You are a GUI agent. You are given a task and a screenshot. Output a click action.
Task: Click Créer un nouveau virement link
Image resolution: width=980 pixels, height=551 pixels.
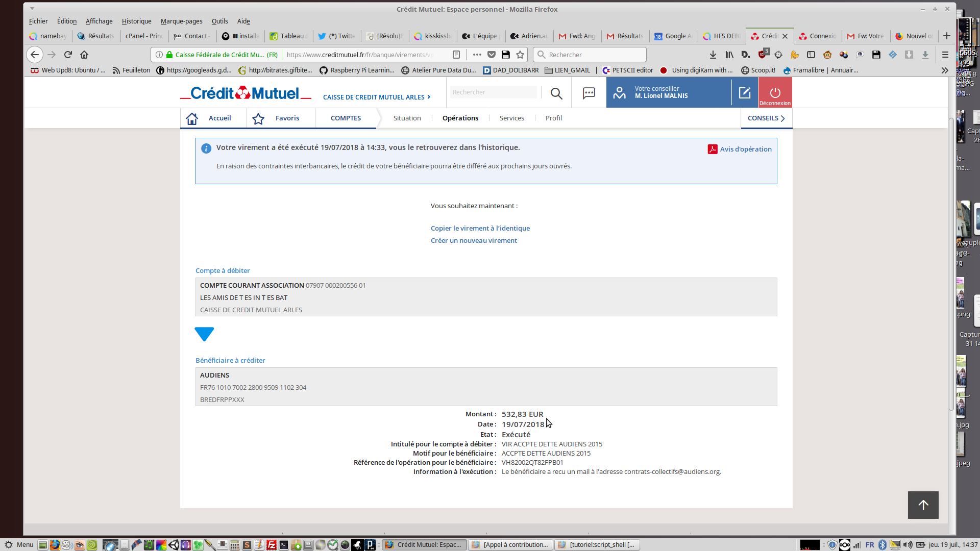[x=473, y=240]
